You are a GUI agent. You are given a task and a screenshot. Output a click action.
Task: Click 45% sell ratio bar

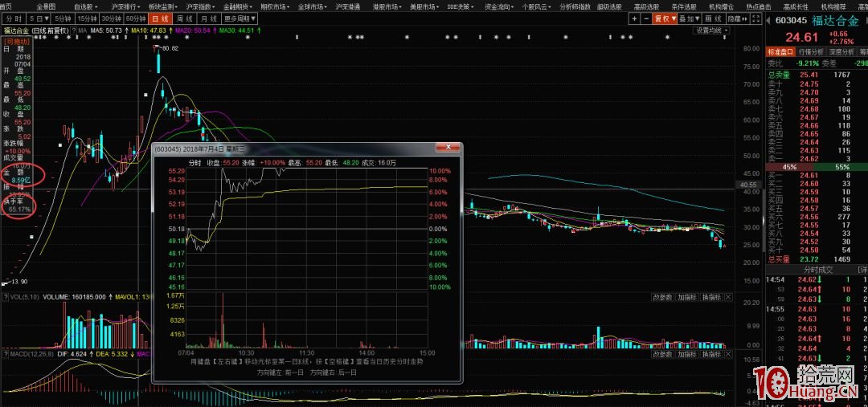(x=790, y=167)
